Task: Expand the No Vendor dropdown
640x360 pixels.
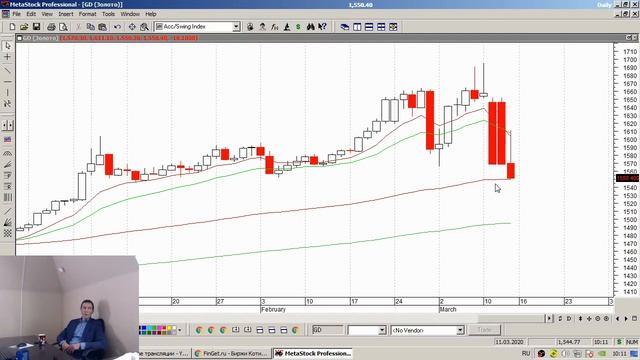Action: 460,330
